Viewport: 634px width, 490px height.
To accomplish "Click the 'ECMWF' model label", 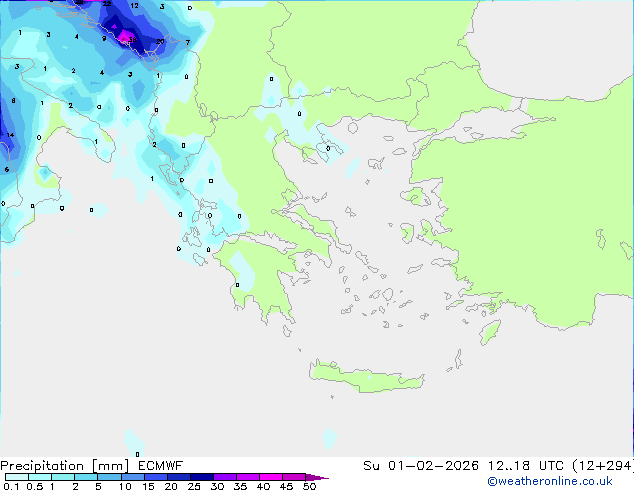I will click(x=161, y=466).
